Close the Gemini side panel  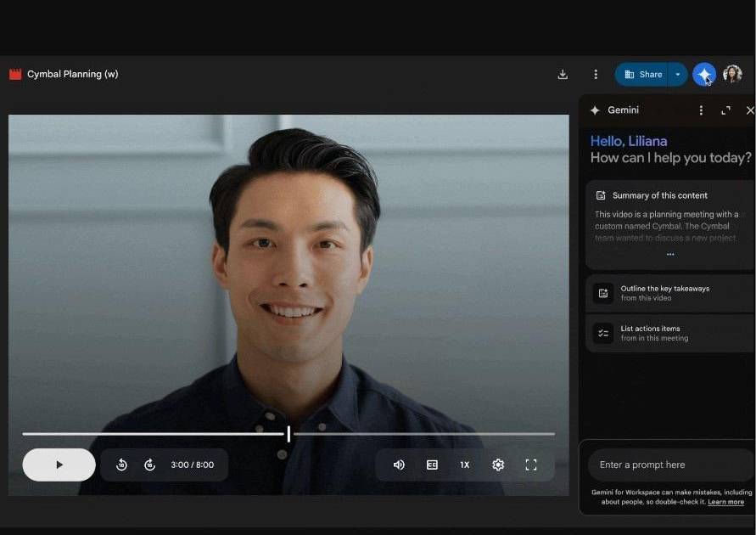[749, 110]
